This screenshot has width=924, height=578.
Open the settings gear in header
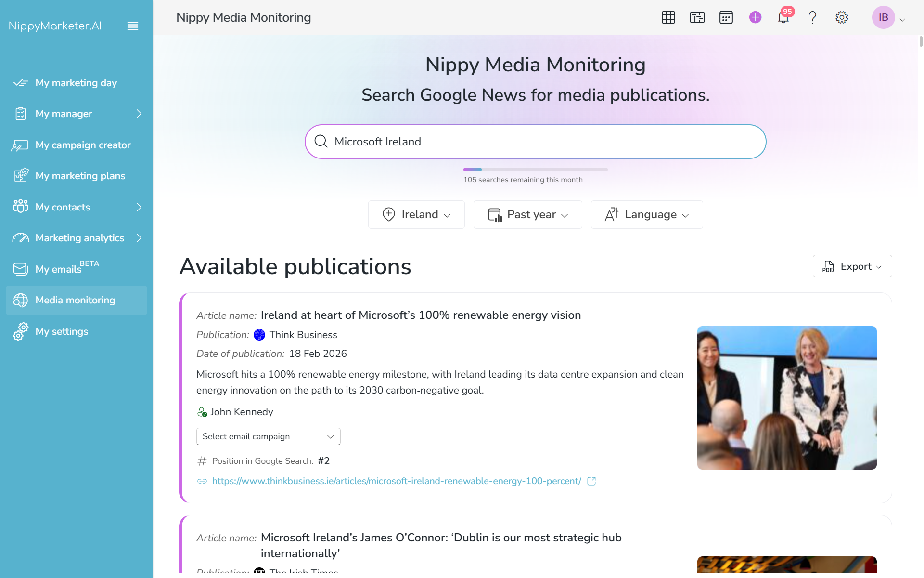[842, 17]
